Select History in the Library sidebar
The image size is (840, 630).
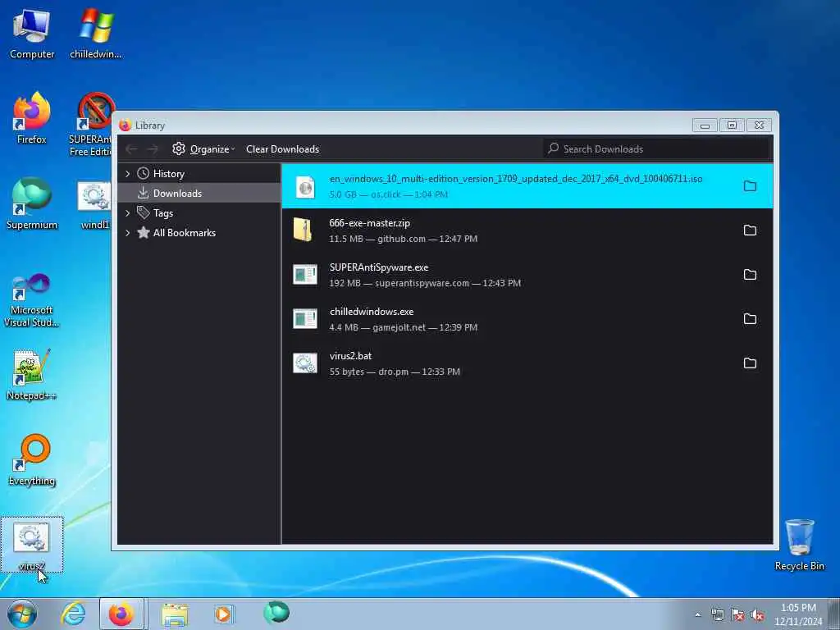[x=168, y=174]
